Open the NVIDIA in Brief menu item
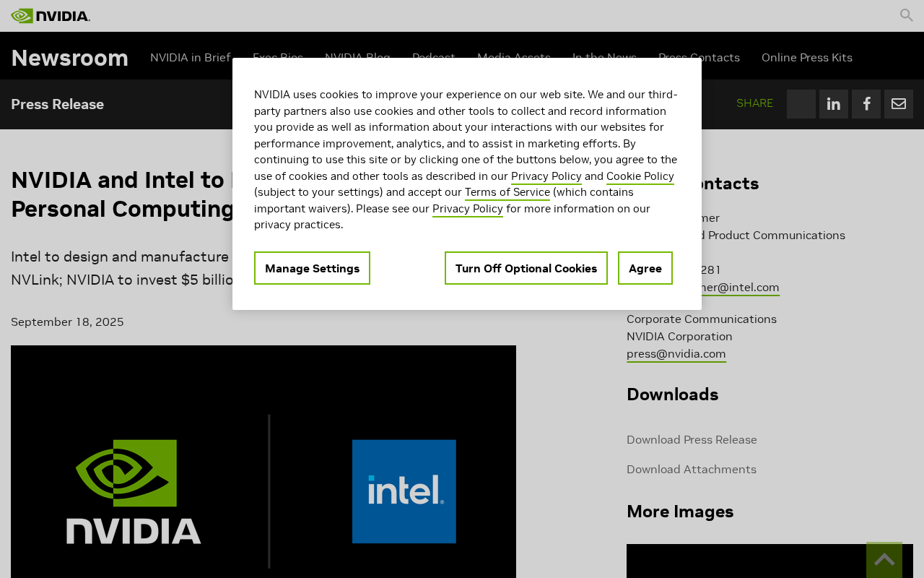 (x=191, y=58)
